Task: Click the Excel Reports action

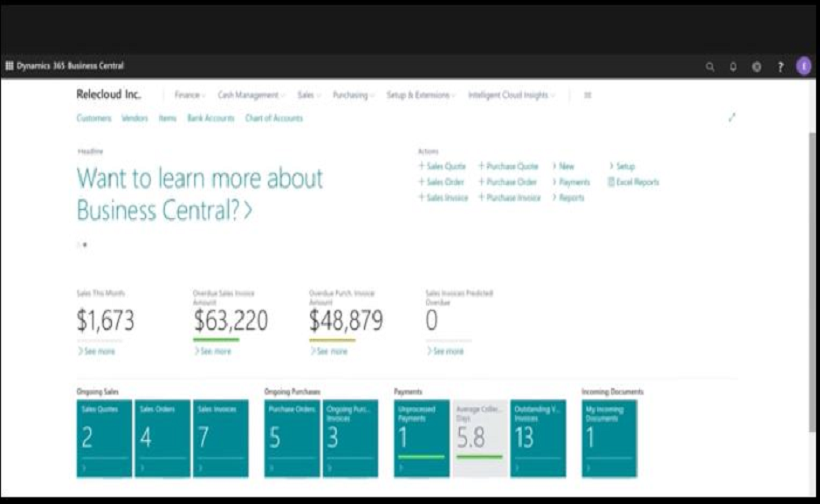Action: 633,182
